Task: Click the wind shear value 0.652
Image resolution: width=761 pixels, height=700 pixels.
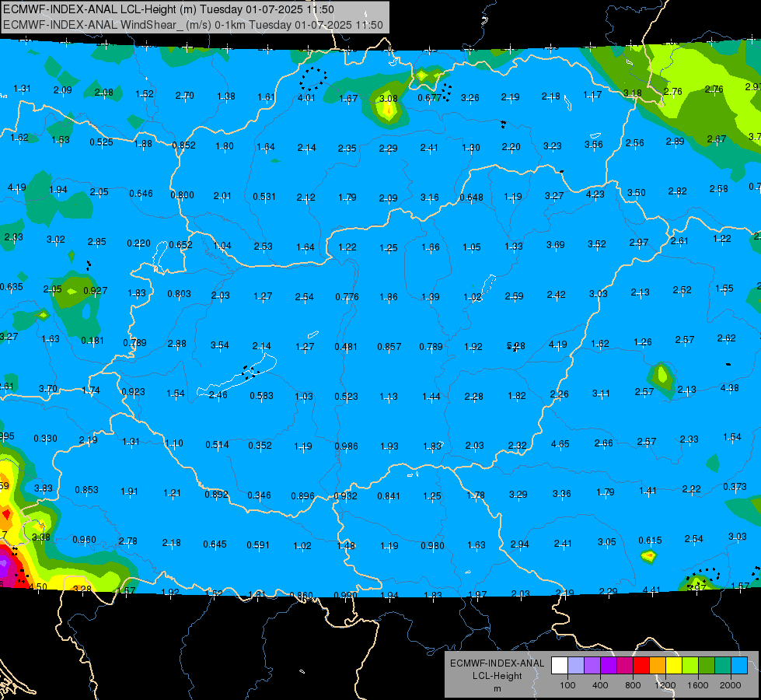Action: tap(180, 245)
